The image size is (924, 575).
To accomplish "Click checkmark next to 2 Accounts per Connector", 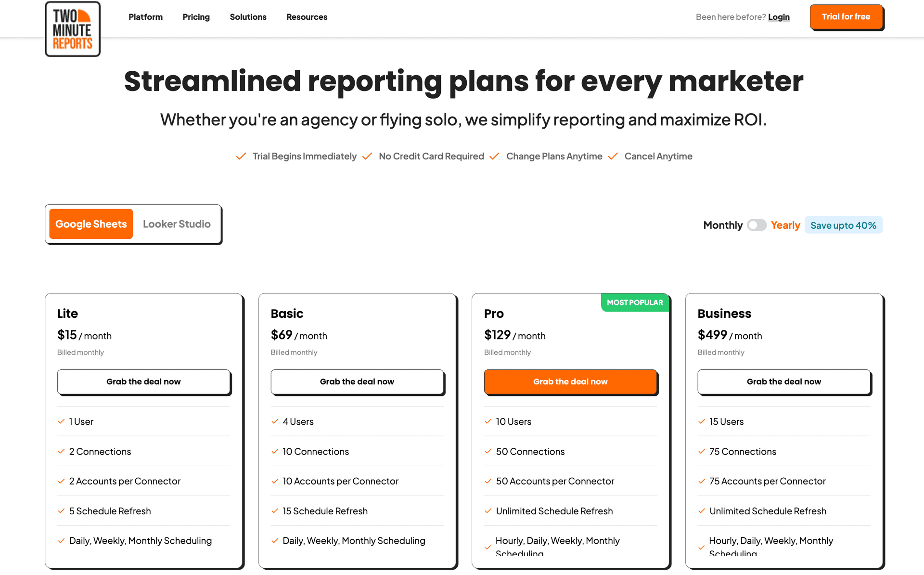I will click(61, 481).
